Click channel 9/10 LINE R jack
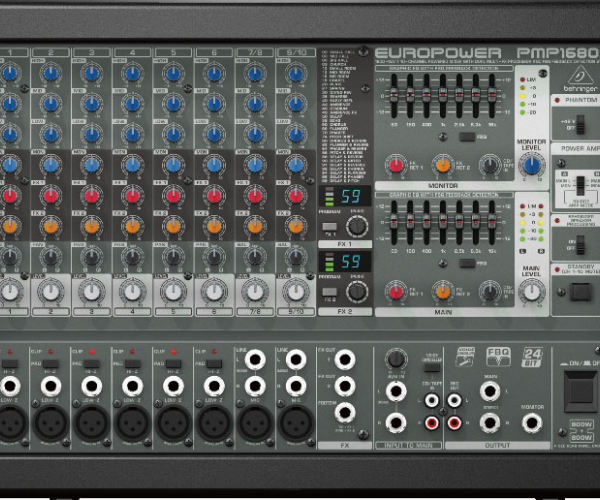The height and width of the screenshot is (500, 600). point(296,386)
